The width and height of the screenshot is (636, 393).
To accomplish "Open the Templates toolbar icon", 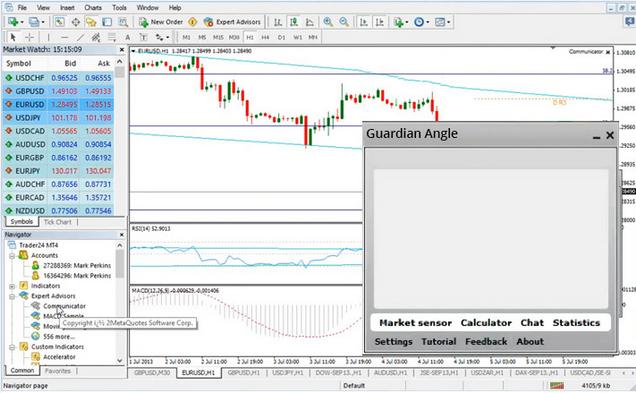I will pyautogui.click(x=440, y=22).
